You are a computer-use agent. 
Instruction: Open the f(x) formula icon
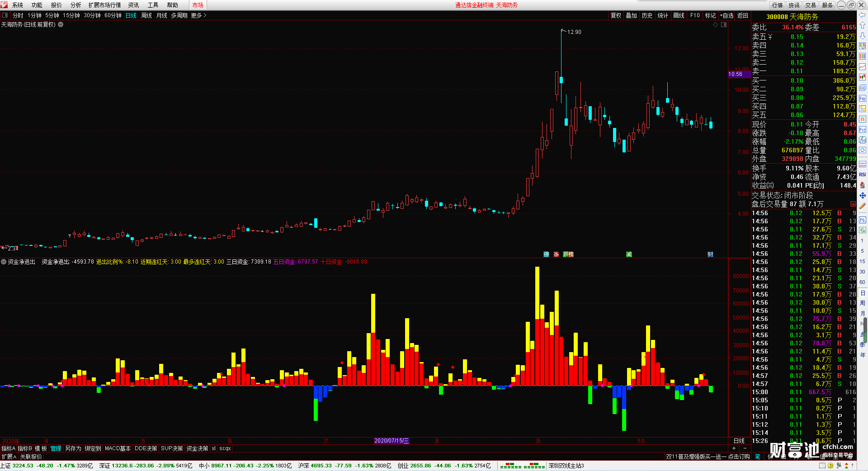point(863,140)
